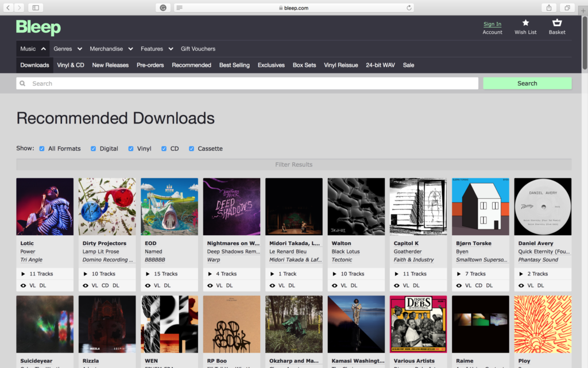Click the Bleep logo
The height and width of the screenshot is (368, 588).
(x=38, y=26)
